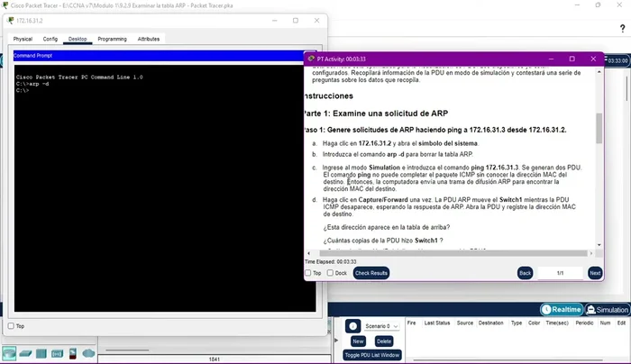The height and width of the screenshot is (364, 631).
Task: Maximize the 172.16.31.2 PC window
Action: click(296, 21)
